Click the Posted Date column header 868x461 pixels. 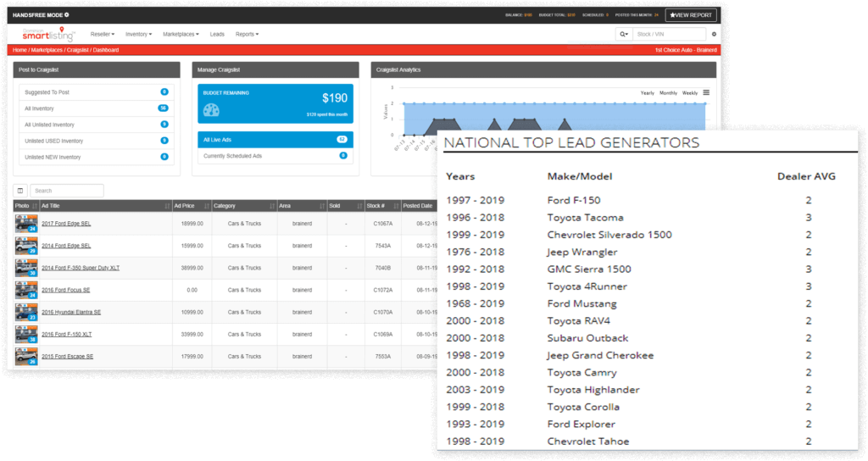pos(417,206)
